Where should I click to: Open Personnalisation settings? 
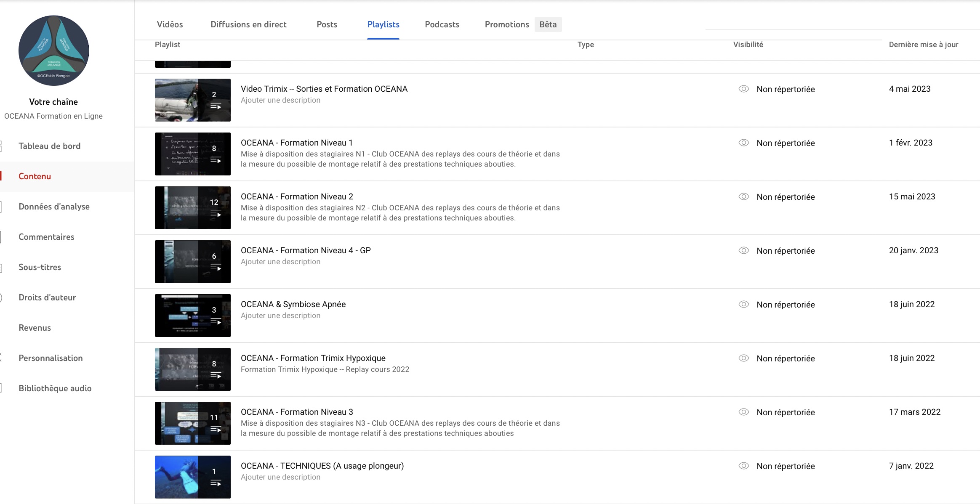tap(51, 358)
